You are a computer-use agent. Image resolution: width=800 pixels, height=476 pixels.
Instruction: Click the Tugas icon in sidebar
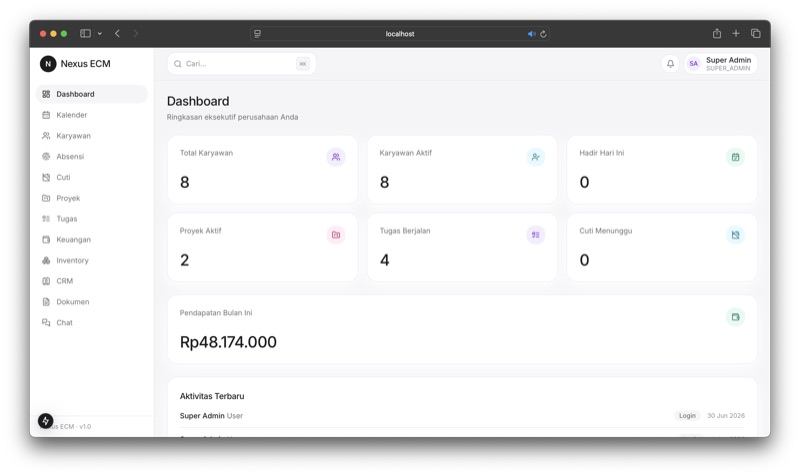46,219
